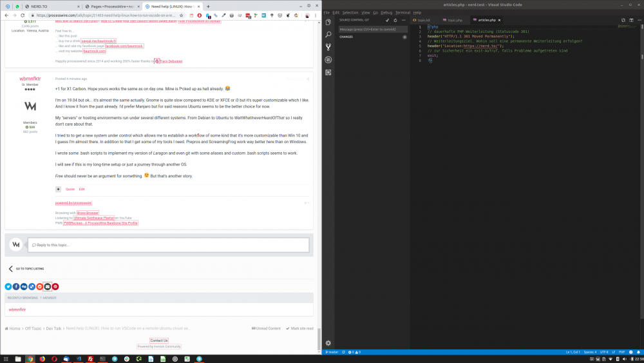This screenshot has height=363, width=644.
Task: Change language mode PHP in status bar
Action: click(x=622, y=352)
